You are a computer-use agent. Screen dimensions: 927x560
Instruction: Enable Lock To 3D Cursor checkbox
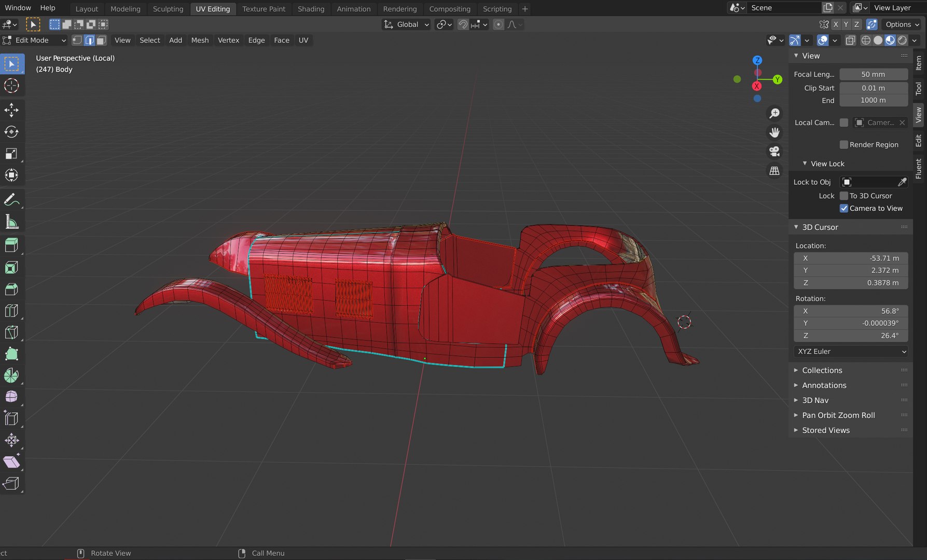tap(844, 196)
